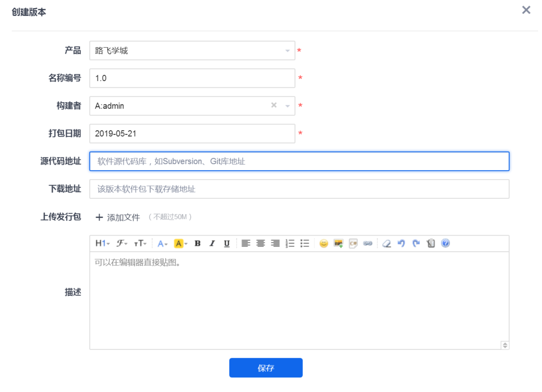The height and width of the screenshot is (392, 542).
Task: Redo the last edit in the editor
Action: (x=416, y=243)
